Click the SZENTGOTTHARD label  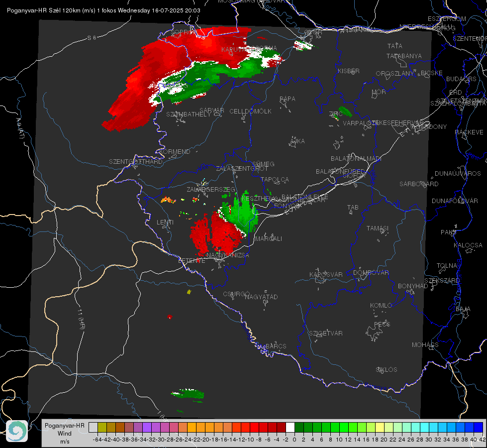click(136, 161)
